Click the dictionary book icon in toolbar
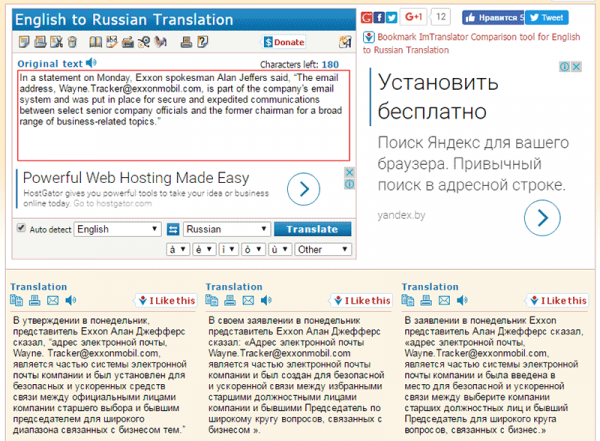Screen dimensions: 600x441 click(x=95, y=42)
